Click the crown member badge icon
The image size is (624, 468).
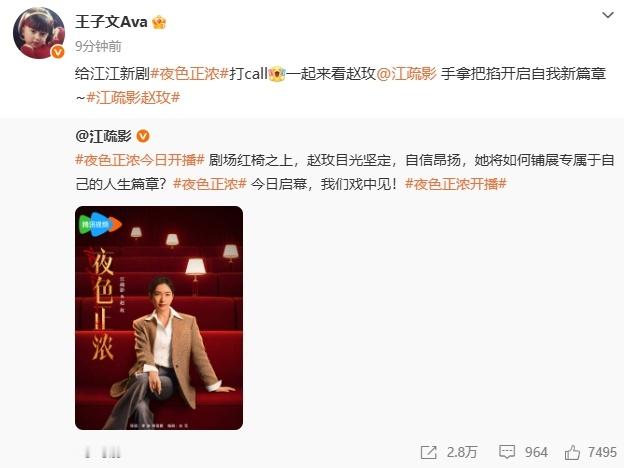pos(159,22)
